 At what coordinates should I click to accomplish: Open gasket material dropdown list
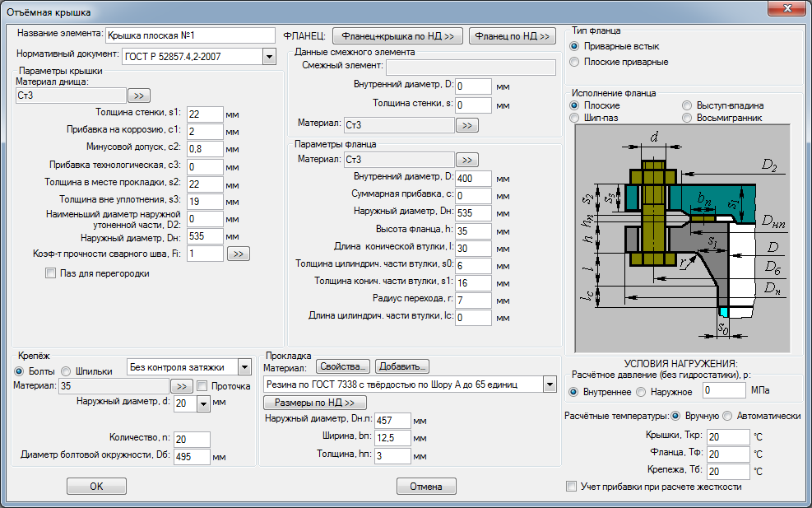(x=550, y=384)
